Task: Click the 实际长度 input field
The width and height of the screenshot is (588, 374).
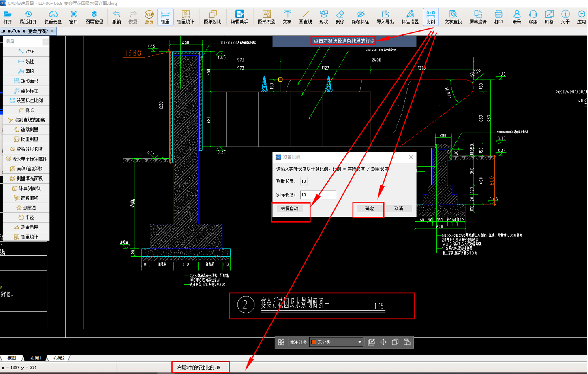Action: (x=318, y=195)
